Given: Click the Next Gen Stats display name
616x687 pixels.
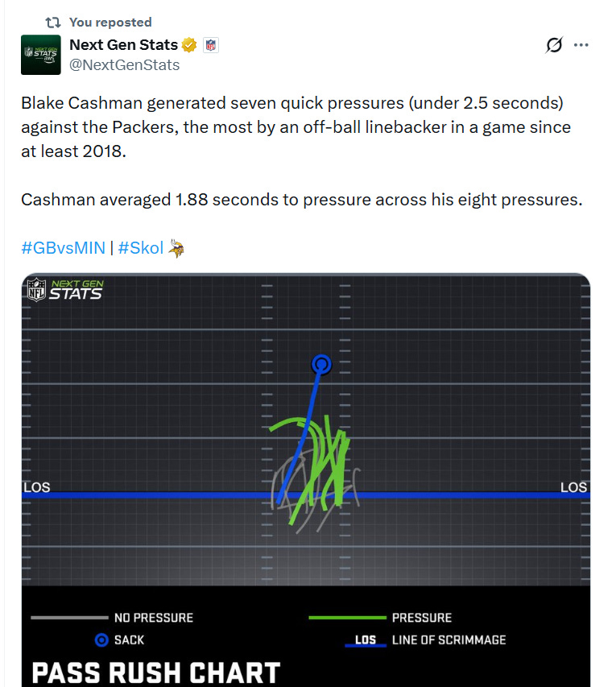Looking at the screenshot, I should [x=123, y=44].
